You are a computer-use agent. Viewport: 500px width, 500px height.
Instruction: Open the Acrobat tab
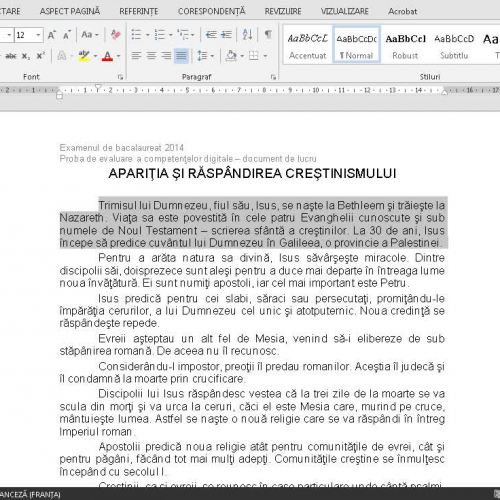(402, 11)
